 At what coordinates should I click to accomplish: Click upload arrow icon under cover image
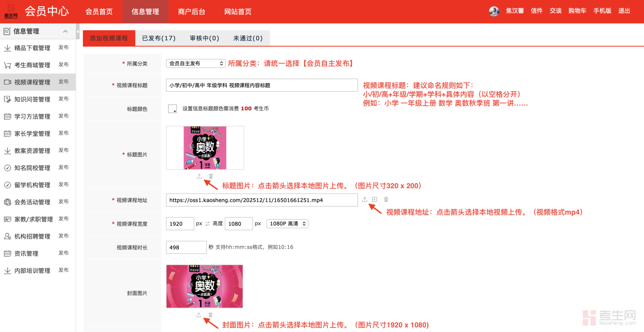click(x=199, y=315)
